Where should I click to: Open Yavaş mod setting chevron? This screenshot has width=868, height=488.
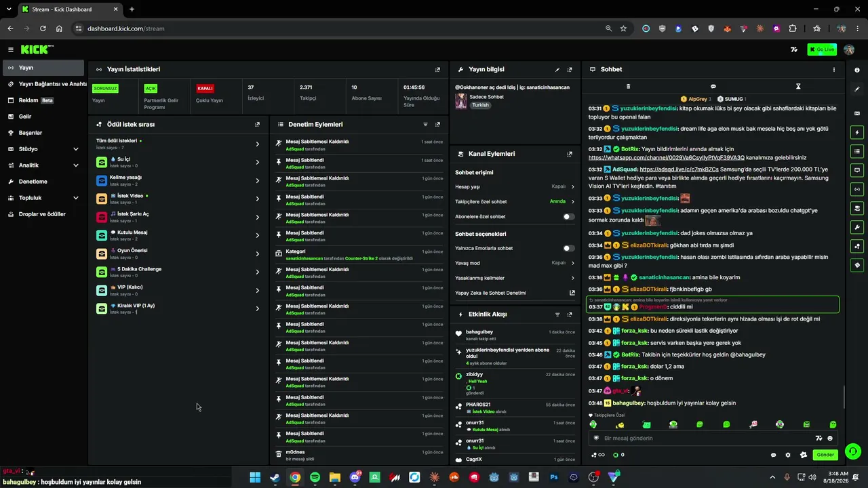tap(572, 263)
